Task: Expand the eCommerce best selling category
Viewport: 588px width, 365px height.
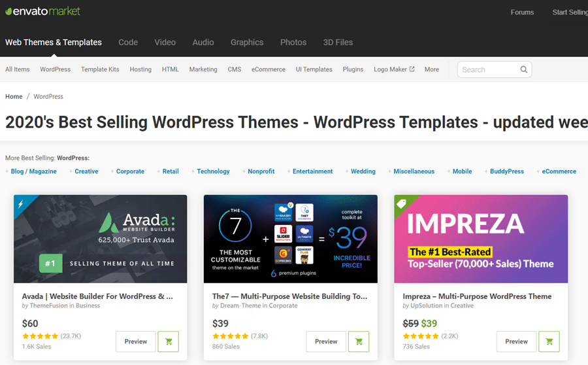Action: point(559,171)
